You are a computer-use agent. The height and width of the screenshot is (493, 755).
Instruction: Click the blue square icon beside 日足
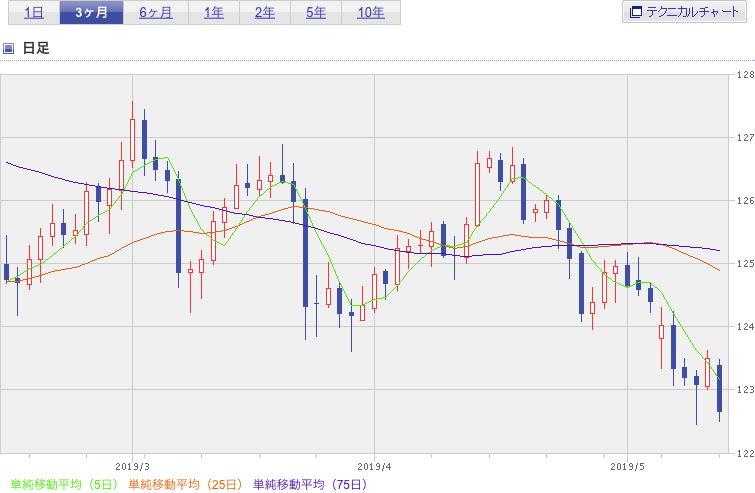coord(8,48)
